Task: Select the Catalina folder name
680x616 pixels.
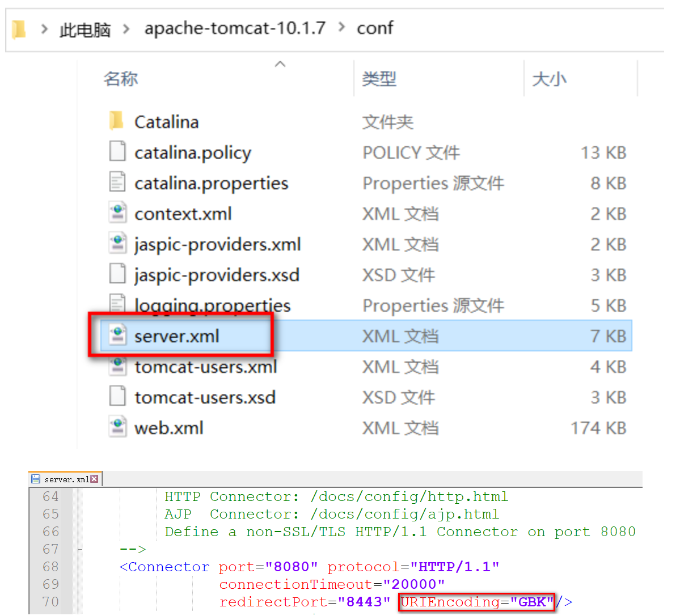Action: 167,122
